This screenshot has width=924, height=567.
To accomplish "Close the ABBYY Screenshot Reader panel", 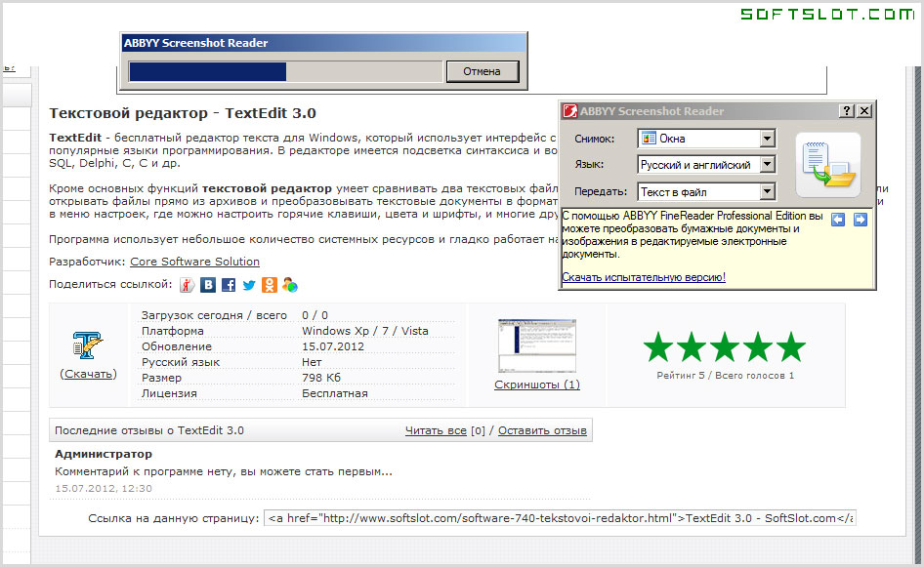I will click(863, 110).
